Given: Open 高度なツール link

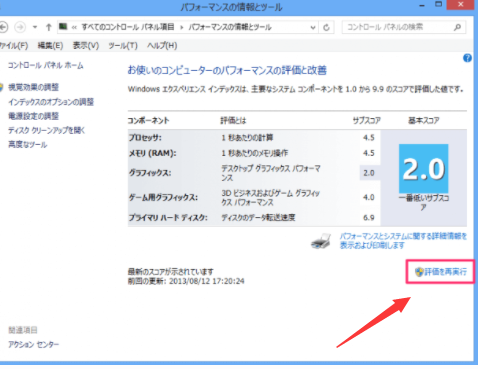Looking at the screenshot, I should point(28,145).
